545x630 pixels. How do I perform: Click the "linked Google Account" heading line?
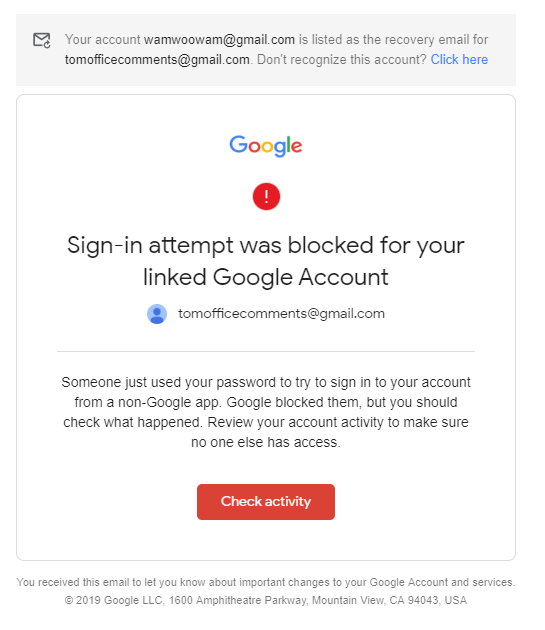tap(266, 277)
